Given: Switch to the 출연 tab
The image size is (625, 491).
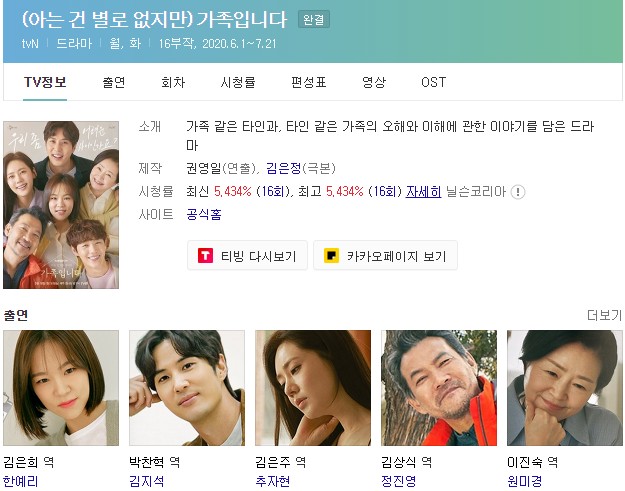Looking at the screenshot, I should pos(114,82).
